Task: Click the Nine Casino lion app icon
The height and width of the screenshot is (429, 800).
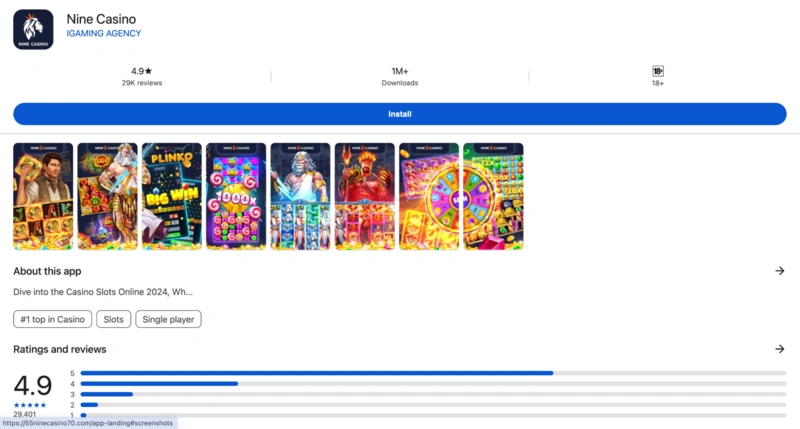Action: point(33,30)
